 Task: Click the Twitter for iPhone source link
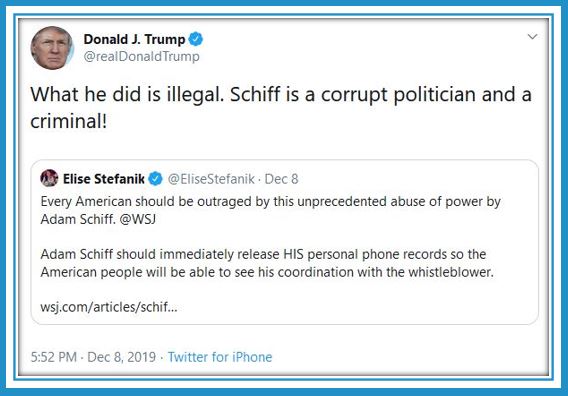tap(220, 357)
